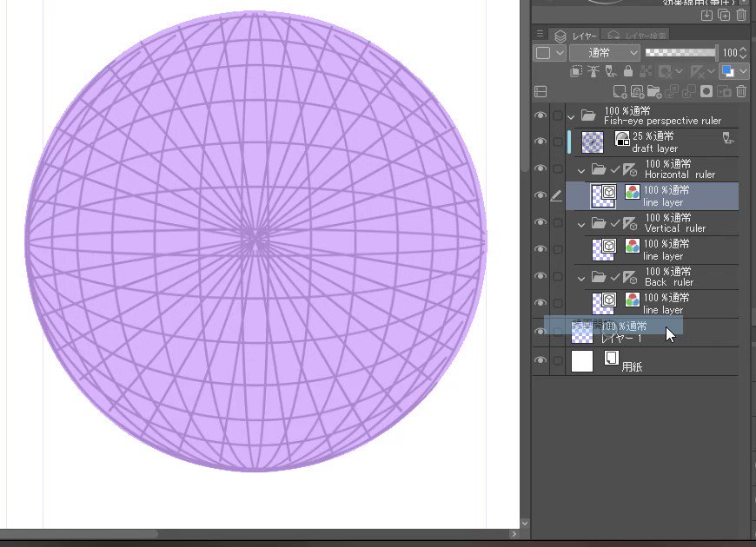Screen dimensions: 756x547
Task: Click the Horizontal ruler folder's ruler icon
Action: point(630,169)
